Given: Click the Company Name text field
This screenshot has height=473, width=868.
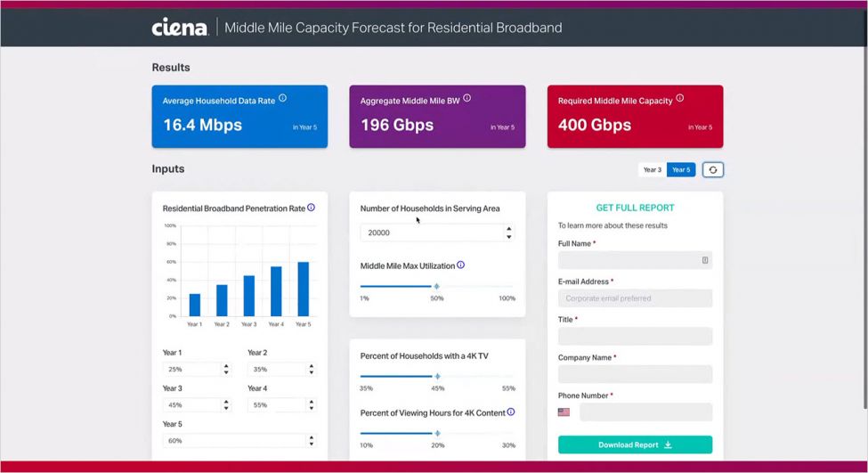Looking at the screenshot, I should 635,374.
